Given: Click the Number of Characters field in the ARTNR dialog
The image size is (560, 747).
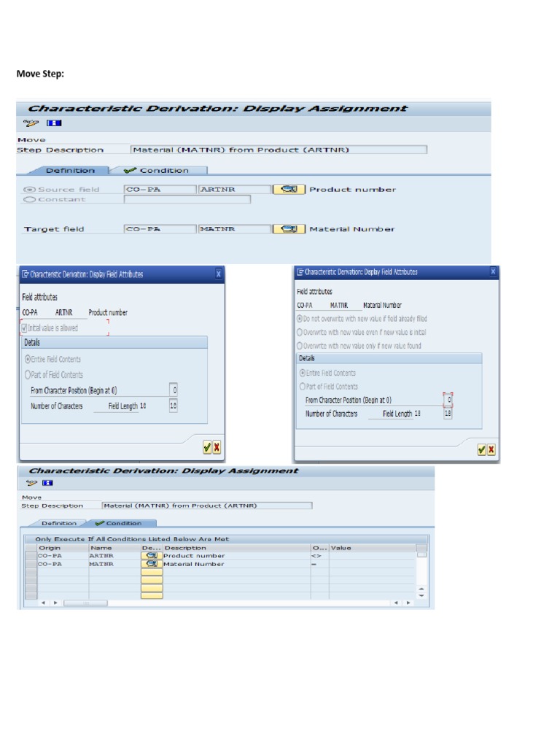Looking at the screenshot, I should pyautogui.click(x=174, y=406).
